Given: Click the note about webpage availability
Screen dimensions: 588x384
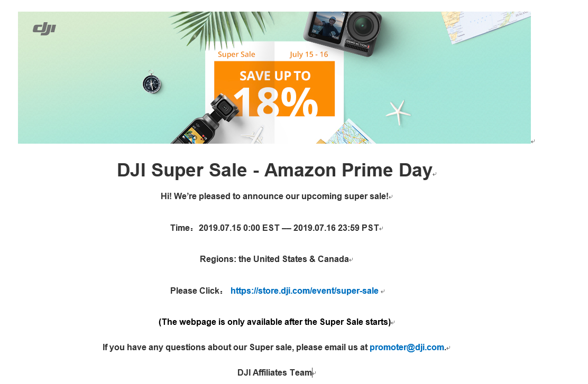Looking at the screenshot, I should pyautogui.click(x=274, y=322).
